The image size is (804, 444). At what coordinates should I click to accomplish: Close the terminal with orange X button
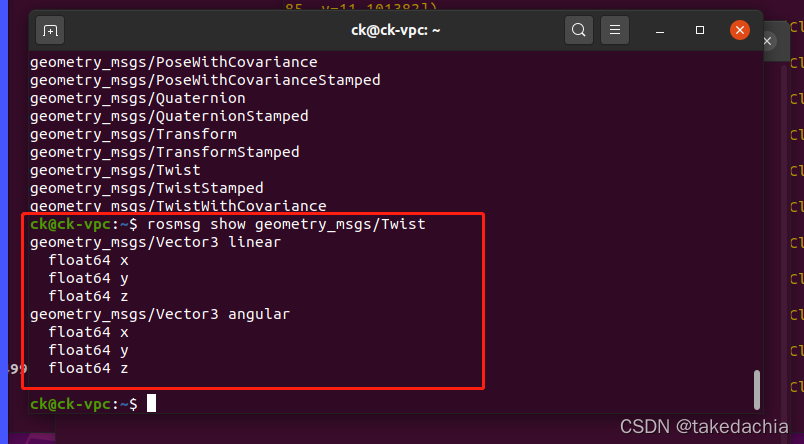[740, 30]
